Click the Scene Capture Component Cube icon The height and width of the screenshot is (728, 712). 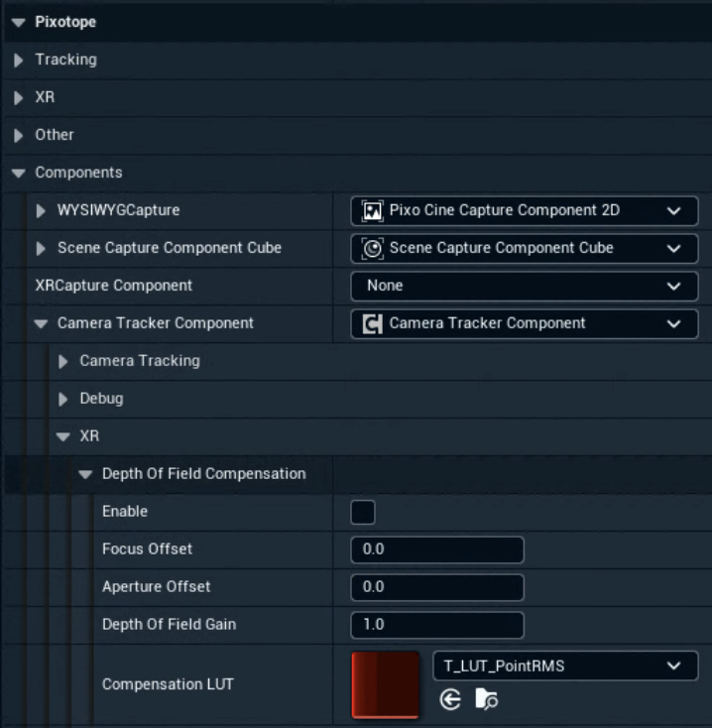[x=373, y=248]
